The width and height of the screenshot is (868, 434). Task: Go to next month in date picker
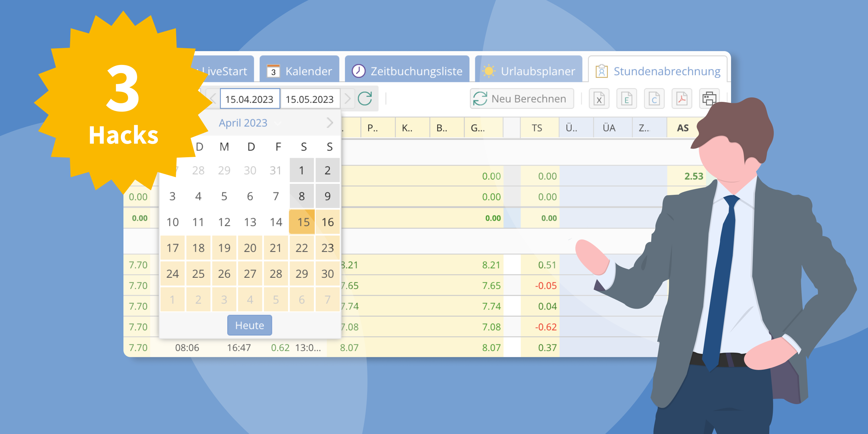click(x=330, y=123)
